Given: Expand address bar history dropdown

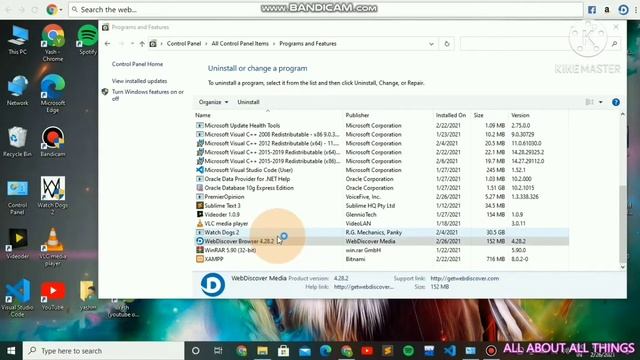Looking at the screenshot, I should [x=431, y=44].
